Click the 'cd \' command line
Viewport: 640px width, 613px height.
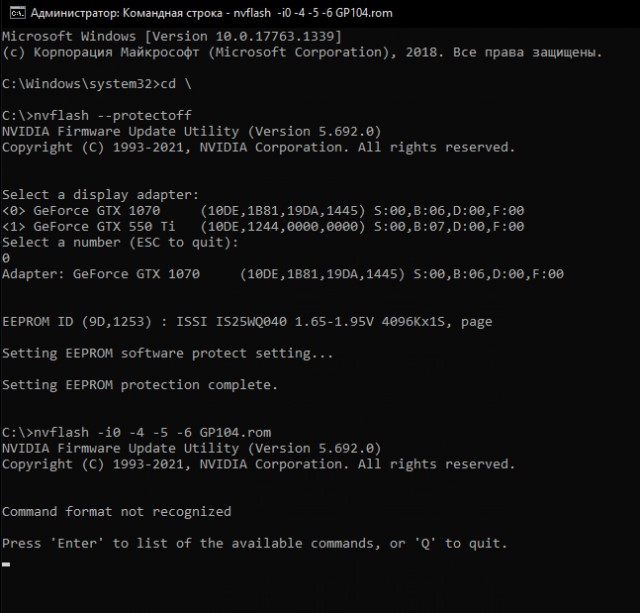[97, 84]
